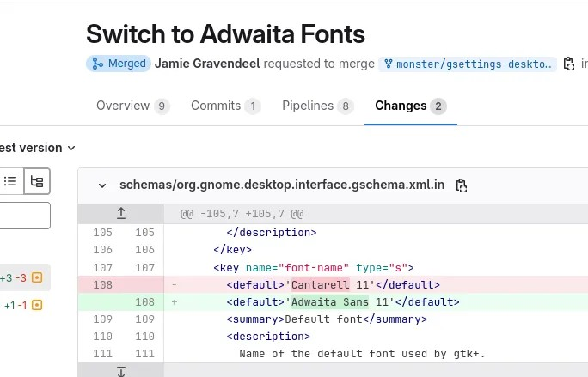
Task: Click old line number 105
Action: click(x=103, y=233)
